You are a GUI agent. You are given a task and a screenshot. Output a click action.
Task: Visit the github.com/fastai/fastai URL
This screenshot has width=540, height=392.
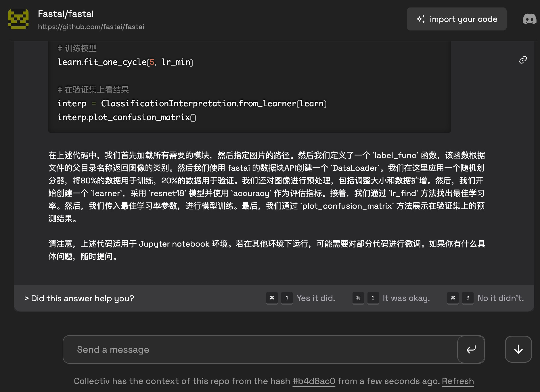point(91,27)
